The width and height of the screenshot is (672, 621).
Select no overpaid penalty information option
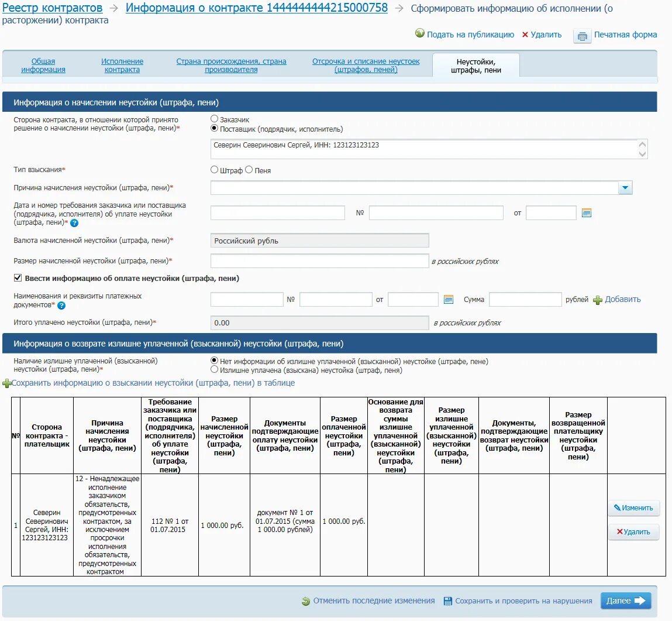[214, 361]
